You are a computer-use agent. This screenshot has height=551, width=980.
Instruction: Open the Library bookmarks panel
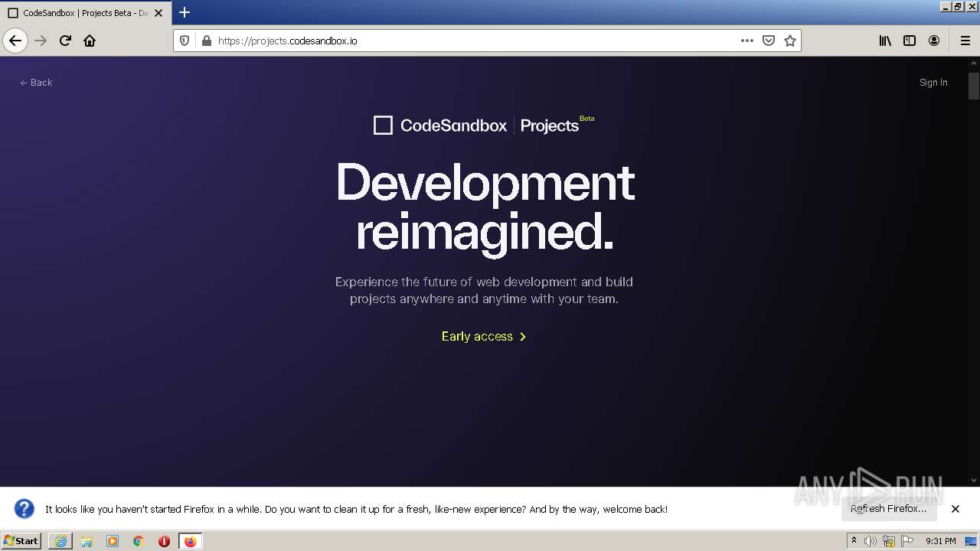click(x=885, y=41)
